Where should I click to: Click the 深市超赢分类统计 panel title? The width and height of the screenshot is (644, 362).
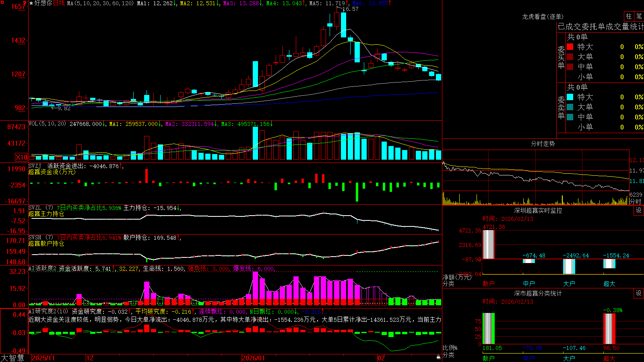(538, 293)
